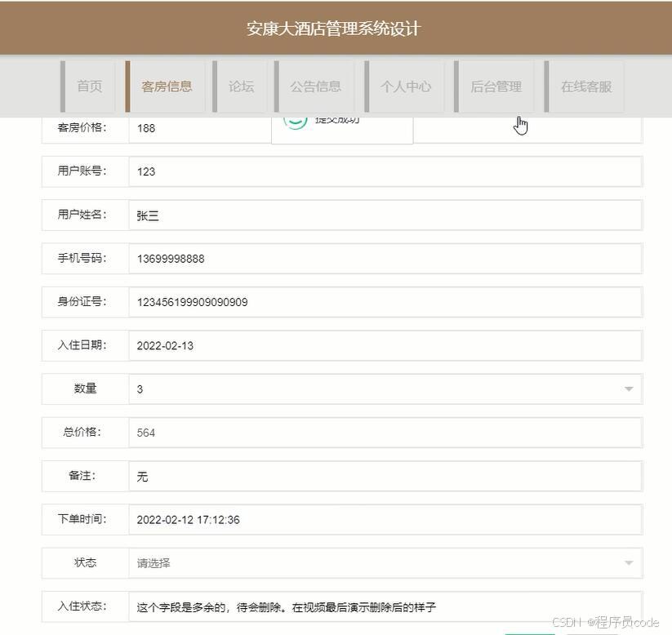Open the 论坛 section

[242, 86]
